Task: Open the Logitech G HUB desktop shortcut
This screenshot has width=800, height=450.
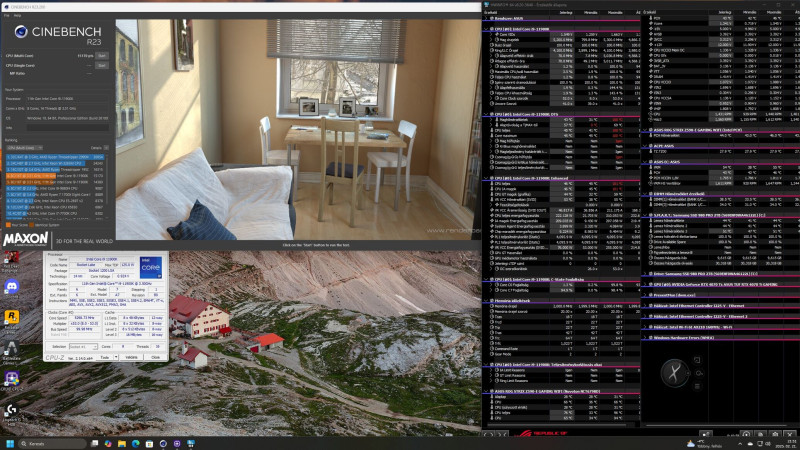Action: 11,412
